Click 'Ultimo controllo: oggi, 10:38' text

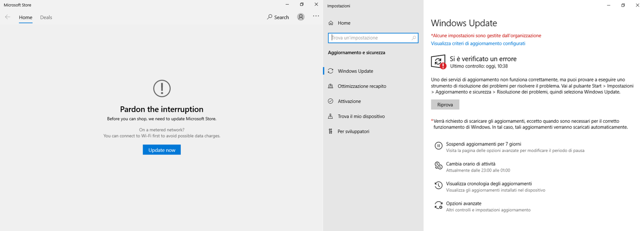(478, 66)
